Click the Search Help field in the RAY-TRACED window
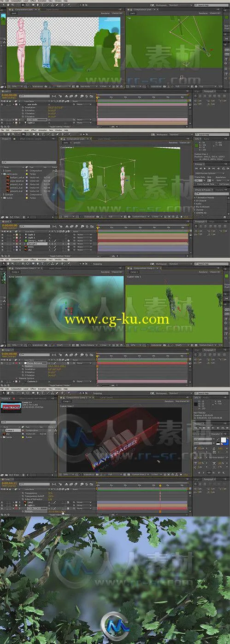The height and width of the screenshot is (644, 230). click(x=212, y=393)
